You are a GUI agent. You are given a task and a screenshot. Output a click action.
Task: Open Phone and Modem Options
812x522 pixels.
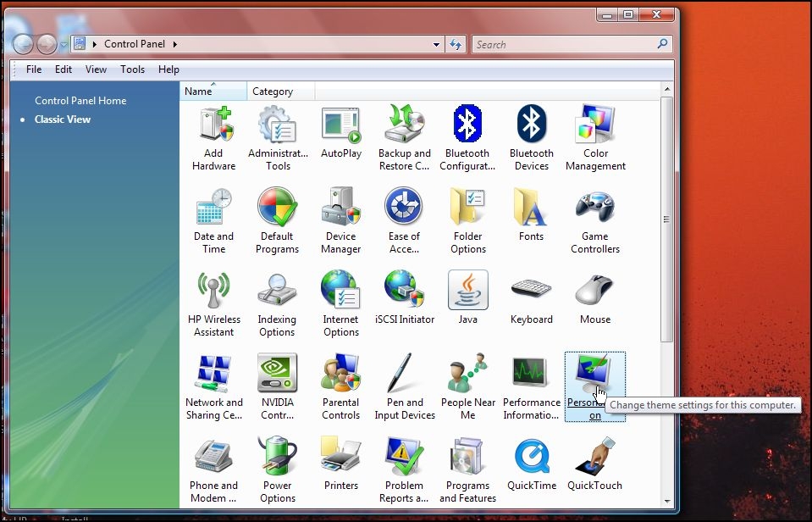tap(213, 470)
